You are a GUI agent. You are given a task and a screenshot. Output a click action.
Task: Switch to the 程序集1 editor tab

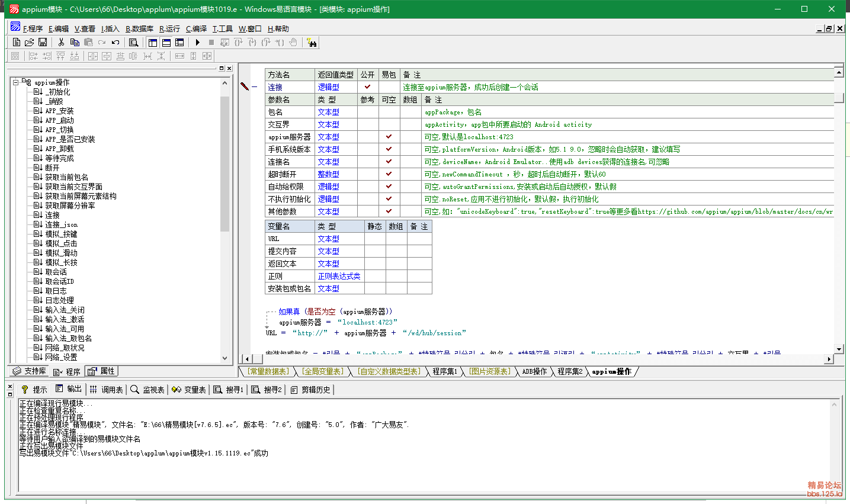coord(445,371)
